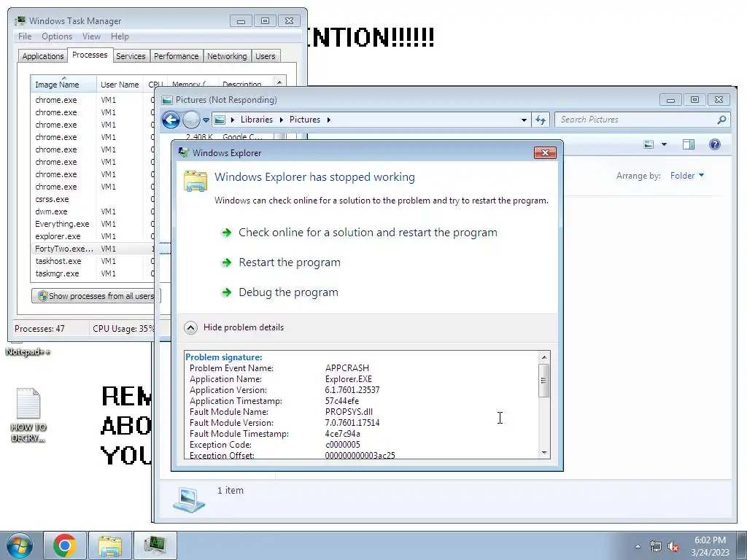Switch to the Services tab

pos(131,56)
